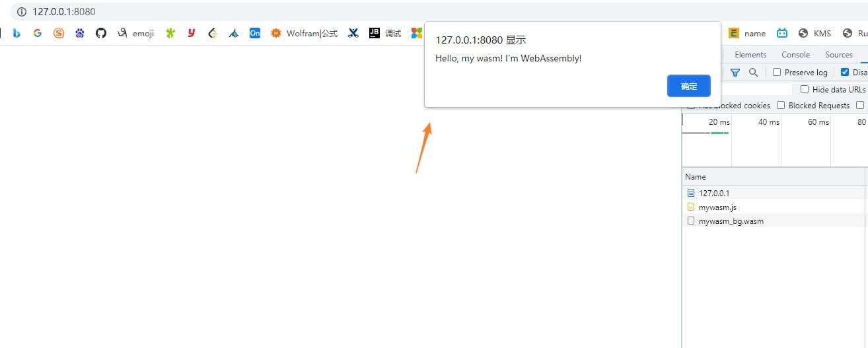The height and width of the screenshot is (348, 868).
Task: Open the GitHub bookmark icon
Action: pos(101,33)
